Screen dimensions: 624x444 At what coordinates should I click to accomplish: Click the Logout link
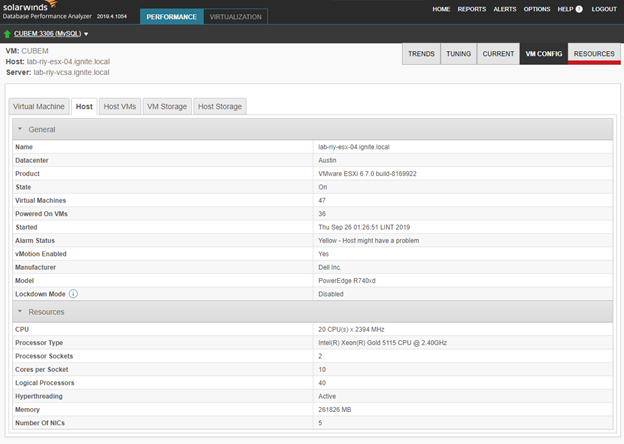[x=604, y=9]
